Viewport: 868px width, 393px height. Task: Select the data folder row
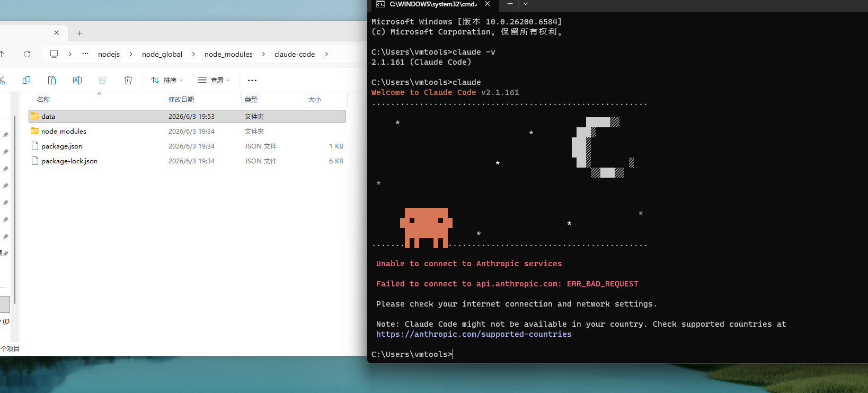(187, 116)
